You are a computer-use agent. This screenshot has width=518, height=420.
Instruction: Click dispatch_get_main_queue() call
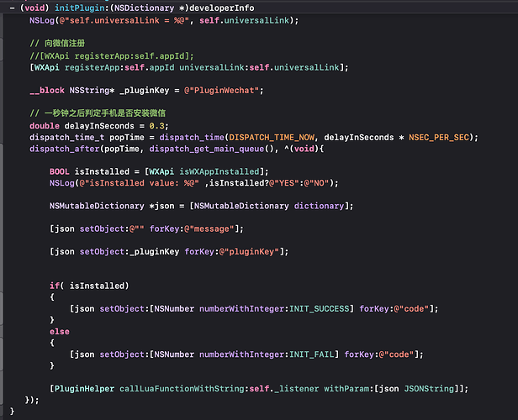[211, 149]
